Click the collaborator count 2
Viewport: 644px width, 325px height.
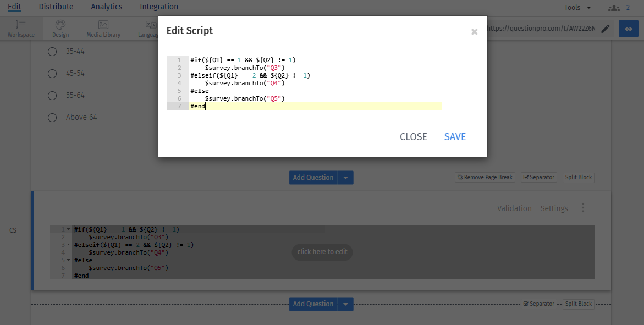[x=628, y=7]
